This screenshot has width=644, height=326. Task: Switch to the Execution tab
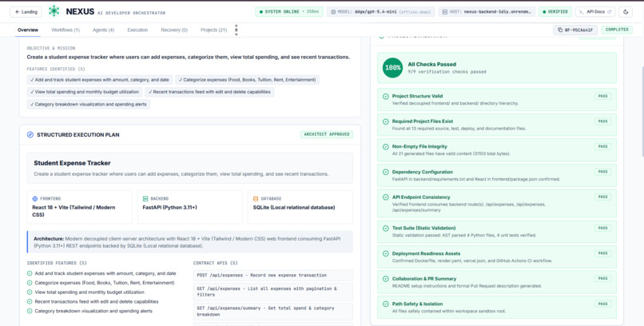coord(137,30)
